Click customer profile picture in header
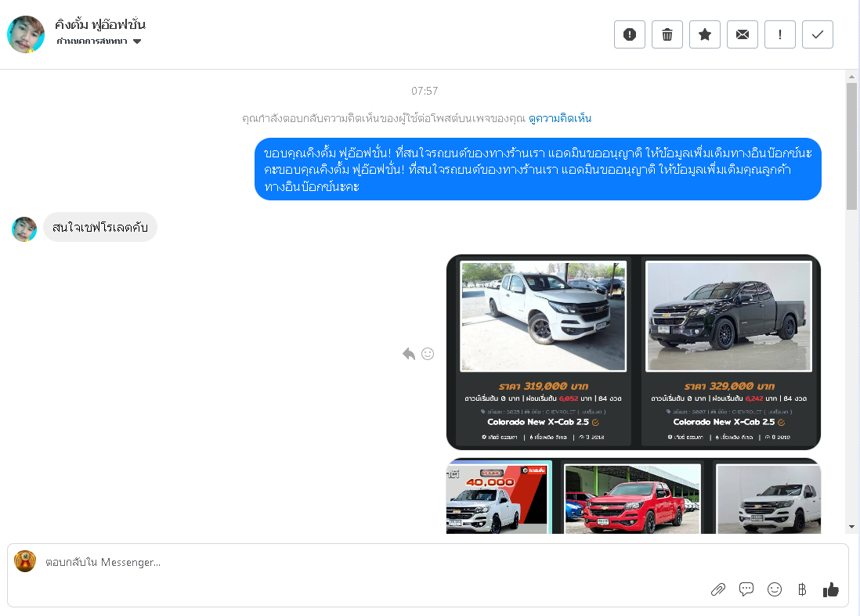 (26, 34)
